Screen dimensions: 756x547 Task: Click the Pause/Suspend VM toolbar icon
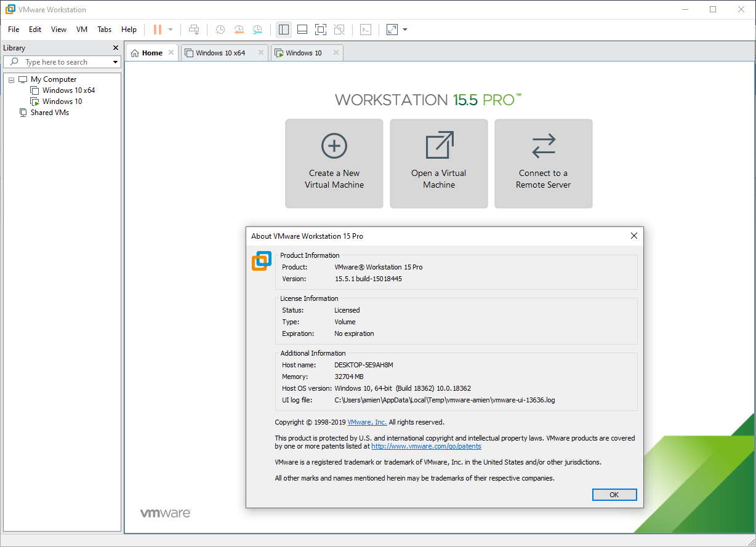[158, 30]
